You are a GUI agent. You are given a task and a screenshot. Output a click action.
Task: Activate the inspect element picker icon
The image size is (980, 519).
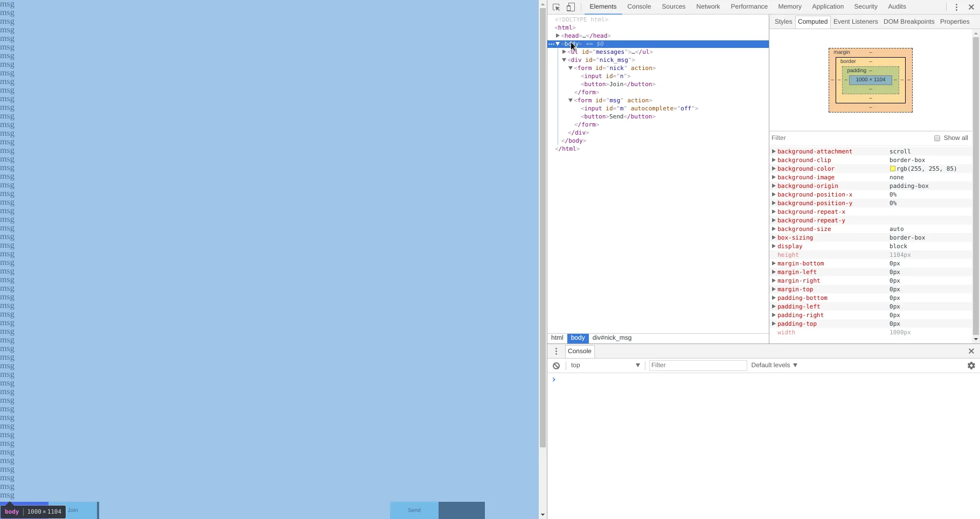[x=557, y=7]
